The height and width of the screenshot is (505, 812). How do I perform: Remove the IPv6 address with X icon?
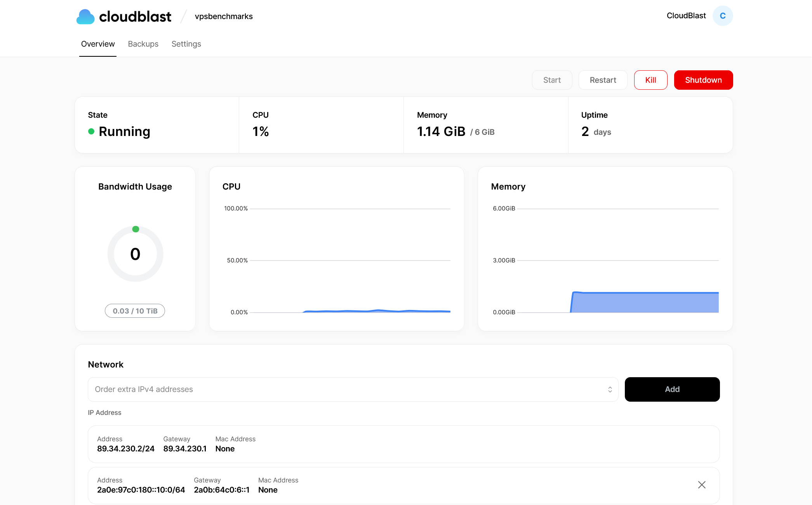(701, 485)
